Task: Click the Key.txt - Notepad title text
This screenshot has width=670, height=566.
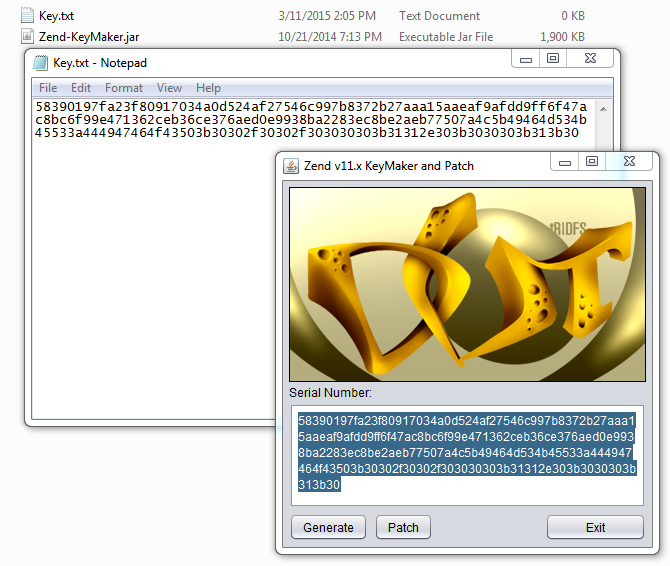Action: (x=100, y=63)
